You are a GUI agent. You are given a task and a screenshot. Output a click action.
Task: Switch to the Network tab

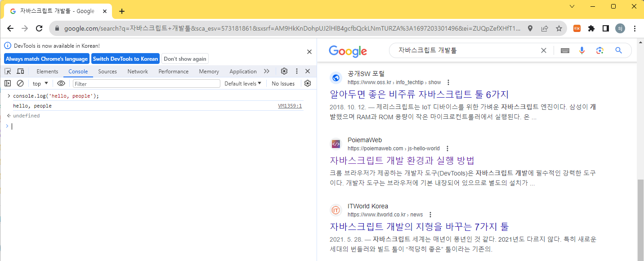(138, 72)
